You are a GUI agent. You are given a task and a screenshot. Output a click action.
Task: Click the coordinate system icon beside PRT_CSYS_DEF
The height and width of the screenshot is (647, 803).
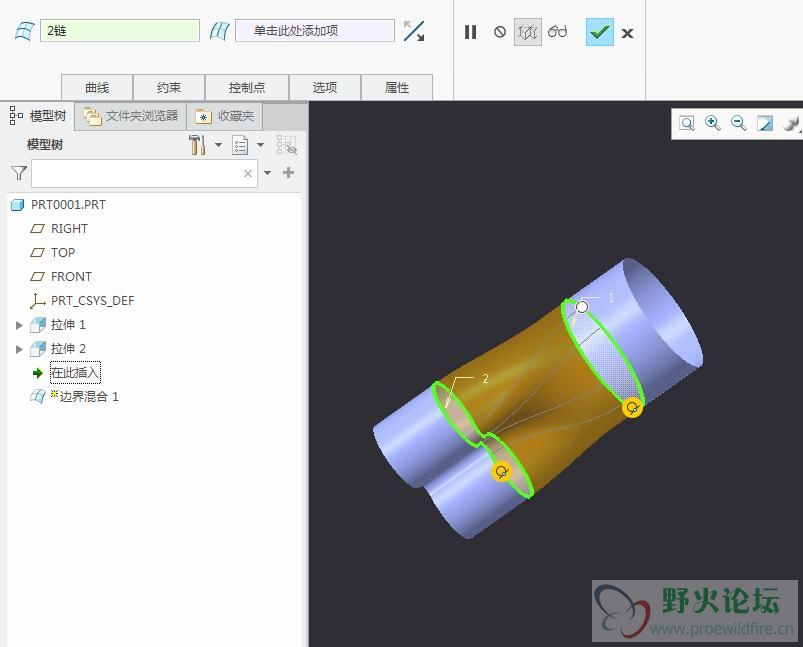(37, 301)
